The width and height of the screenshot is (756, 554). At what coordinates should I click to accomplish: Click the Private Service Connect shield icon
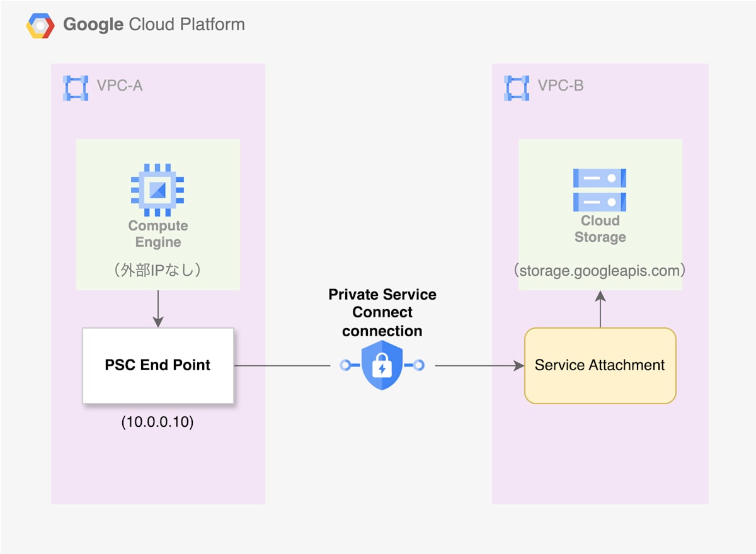pyautogui.click(x=382, y=365)
